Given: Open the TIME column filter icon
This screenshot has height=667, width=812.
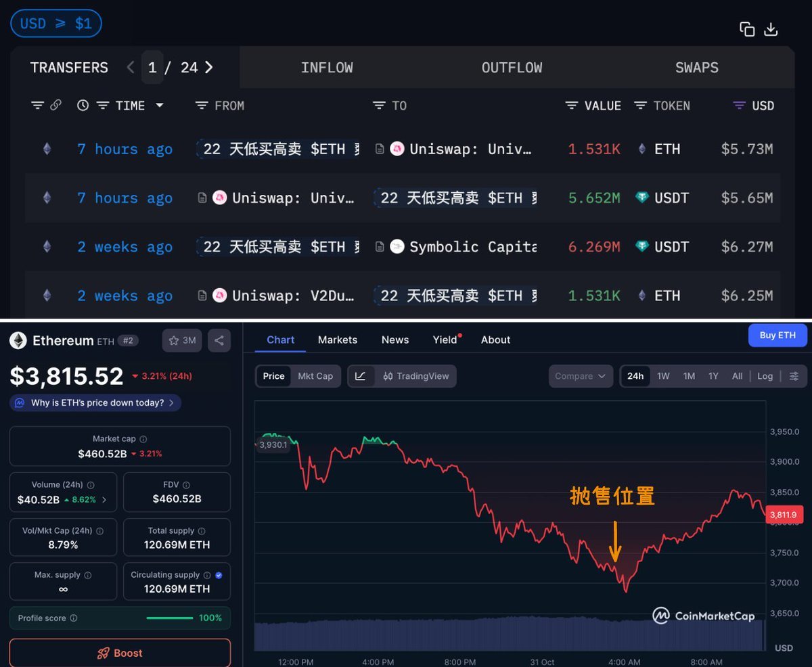Looking at the screenshot, I should [103, 106].
